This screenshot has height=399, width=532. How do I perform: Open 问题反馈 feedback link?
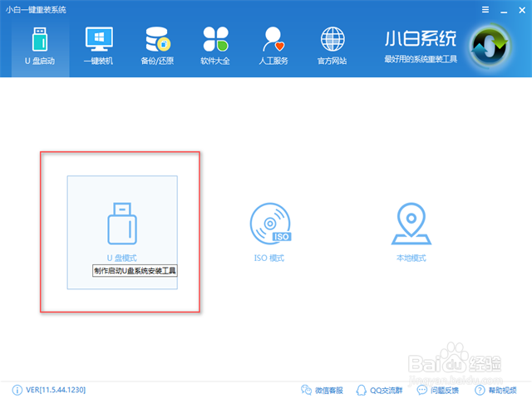445,391
